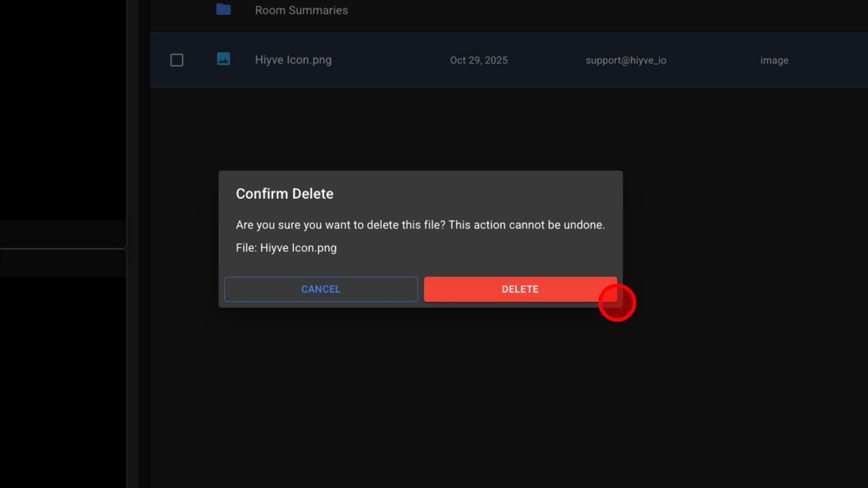Click the black upper-left panel area
The height and width of the screenshot is (488, 868).
tap(63, 108)
